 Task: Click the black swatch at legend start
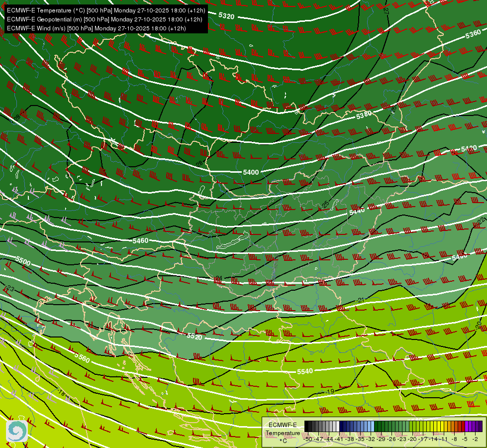coord(306,426)
